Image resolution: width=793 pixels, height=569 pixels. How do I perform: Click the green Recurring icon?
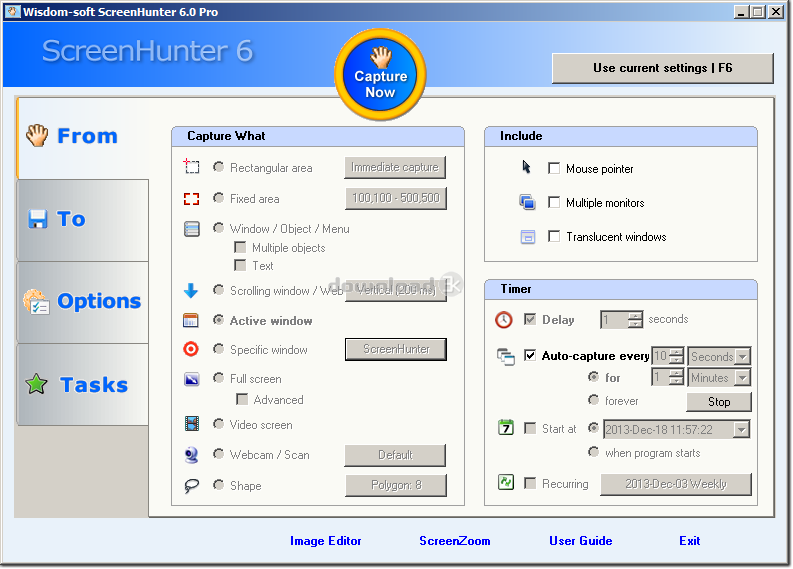(x=506, y=482)
